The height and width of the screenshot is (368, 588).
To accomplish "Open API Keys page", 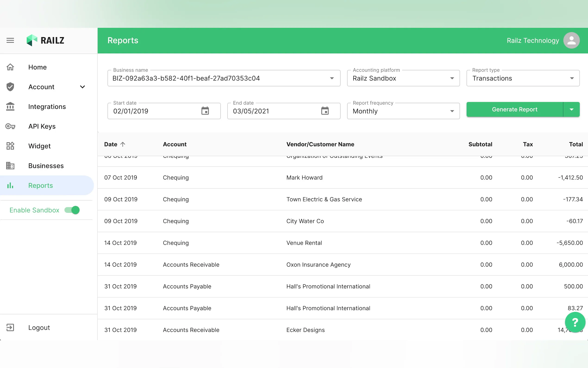I will pyautogui.click(x=42, y=126).
